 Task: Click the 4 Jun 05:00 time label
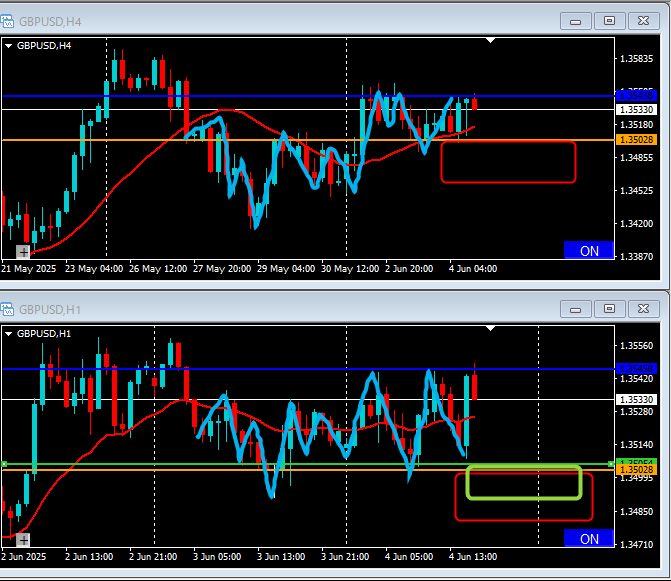pos(409,557)
